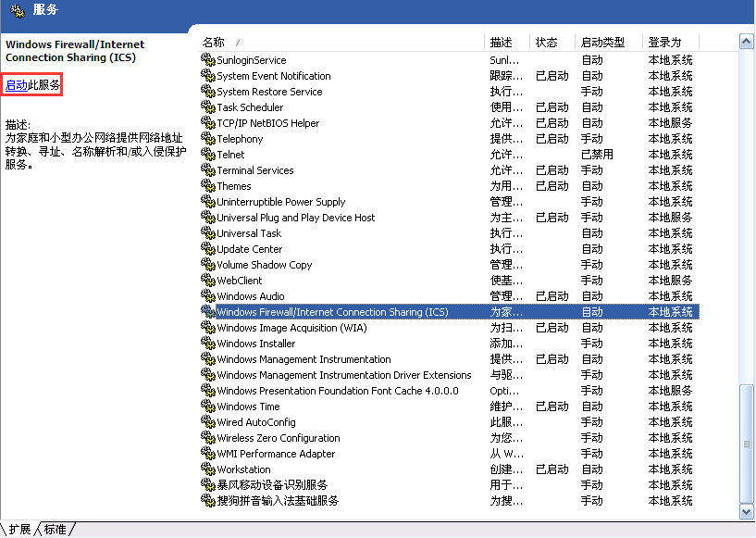The height and width of the screenshot is (538, 756).
Task: Select the Themes service icon
Action: click(x=208, y=186)
